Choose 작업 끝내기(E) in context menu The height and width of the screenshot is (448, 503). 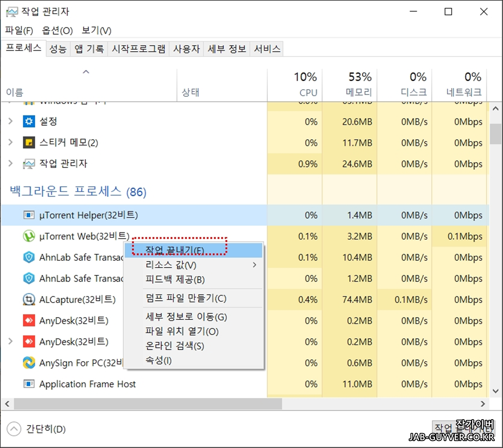193,250
